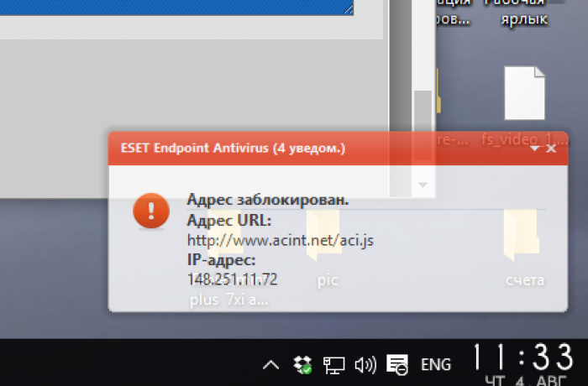Click the orange ESET warning exclamation icon
The width and height of the screenshot is (588, 386).
click(151, 211)
